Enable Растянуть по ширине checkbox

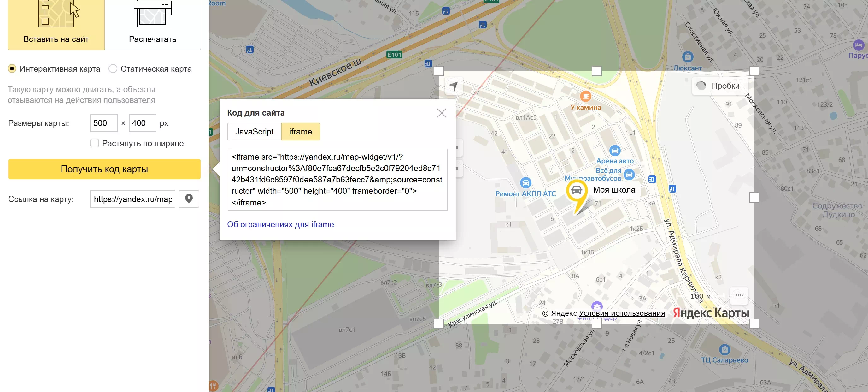click(x=95, y=143)
